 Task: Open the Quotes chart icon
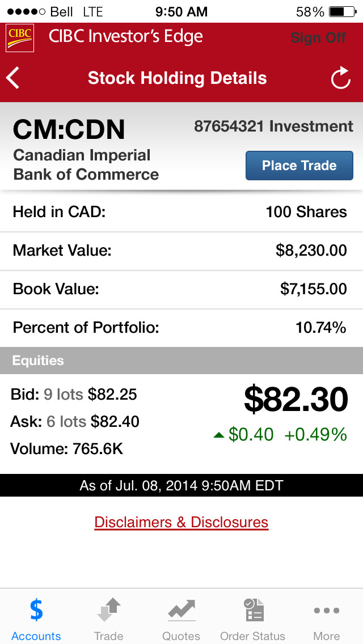tap(181, 611)
